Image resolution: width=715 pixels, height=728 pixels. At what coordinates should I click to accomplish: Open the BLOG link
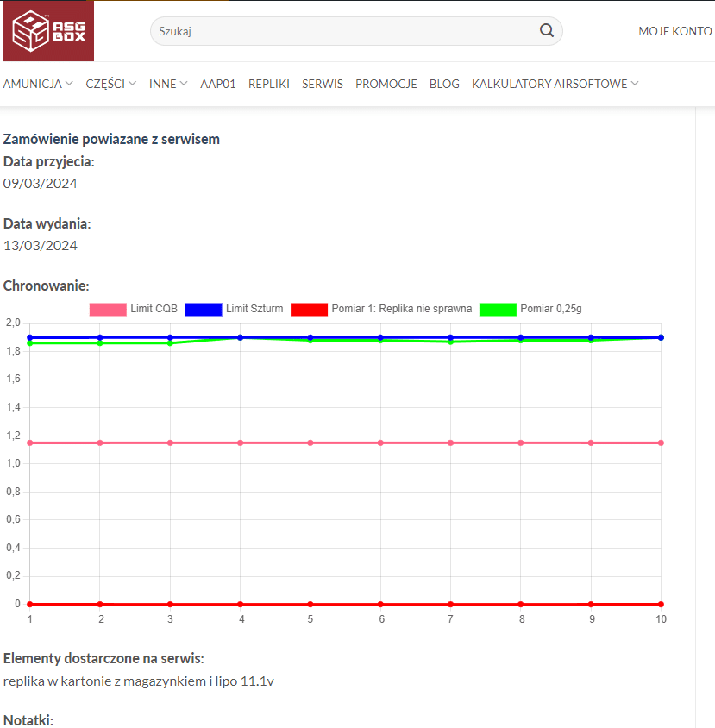point(444,84)
